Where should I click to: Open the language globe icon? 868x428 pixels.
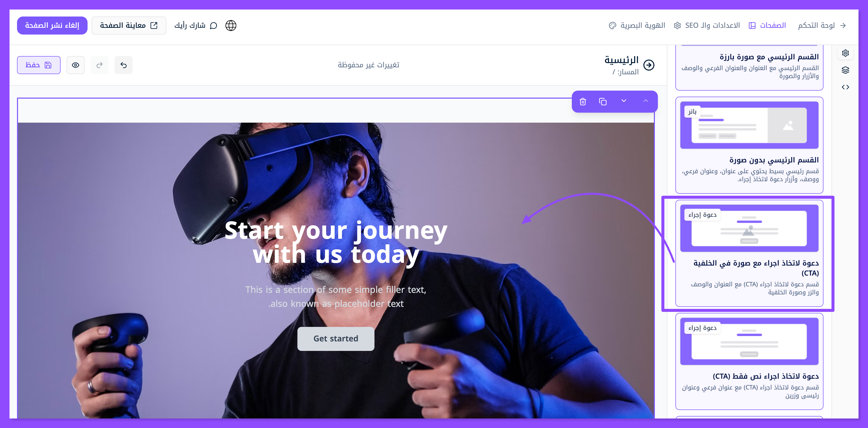coord(231,26)
